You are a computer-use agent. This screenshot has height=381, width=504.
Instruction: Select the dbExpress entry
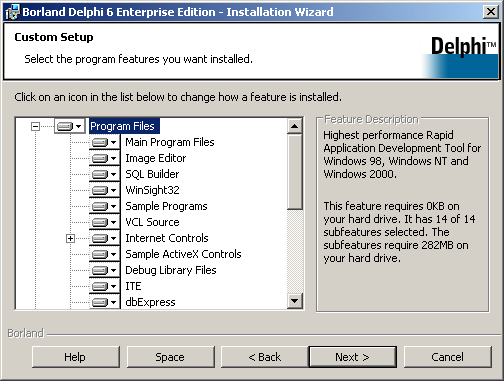150,302
